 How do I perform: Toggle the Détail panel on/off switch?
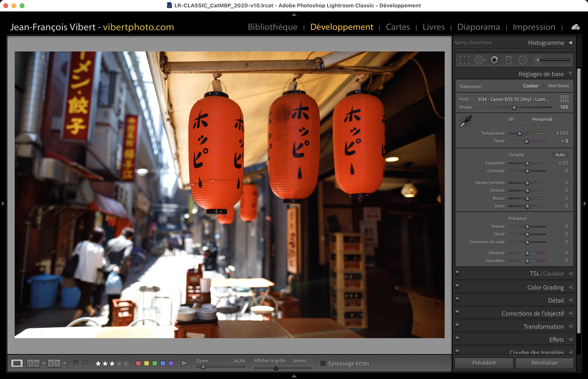457,300
